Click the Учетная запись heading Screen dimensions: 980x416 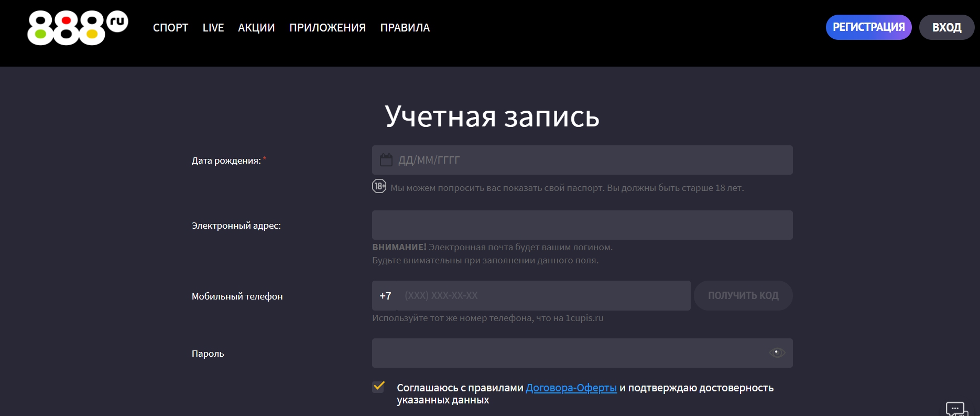[x=492, y=116]
